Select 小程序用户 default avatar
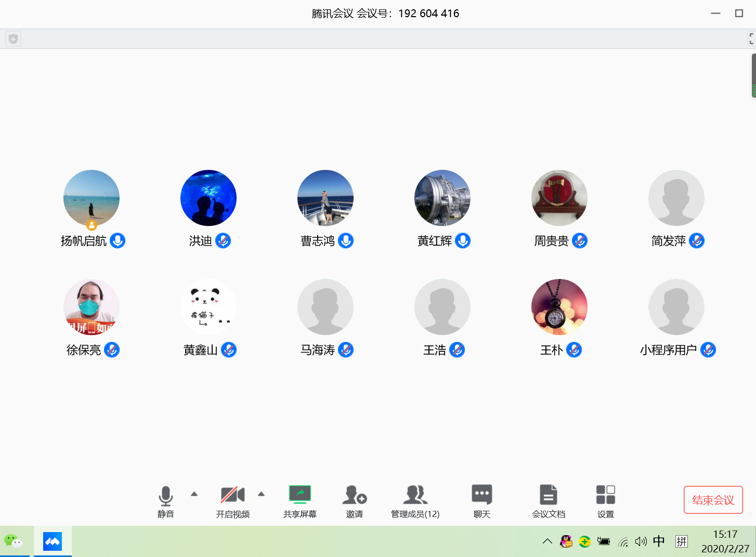 pos(676,307)
